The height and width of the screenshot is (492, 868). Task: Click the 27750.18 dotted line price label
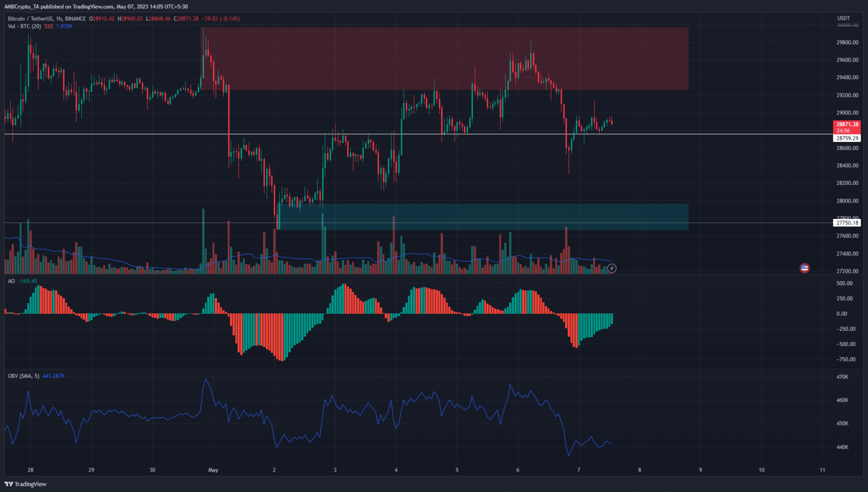[847, 223]
